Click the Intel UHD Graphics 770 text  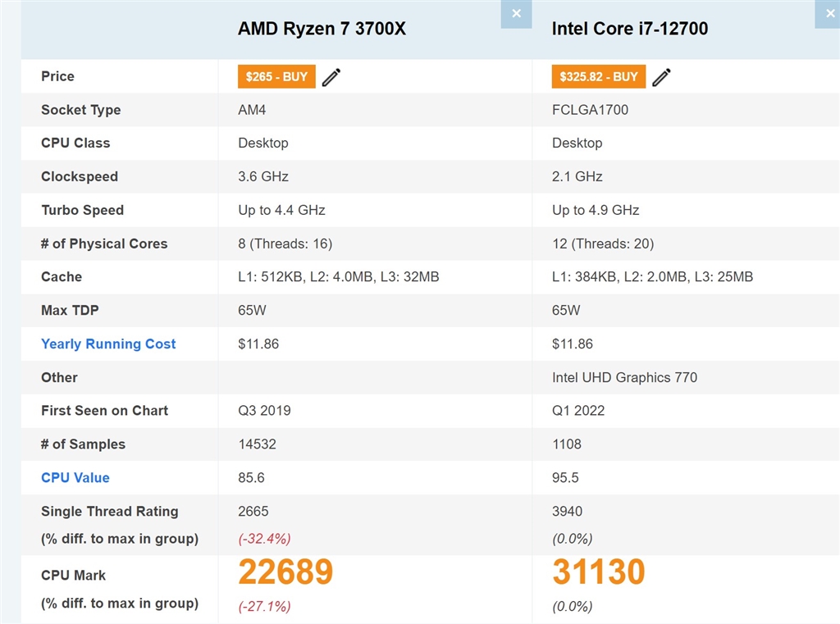click(x=624, y=378)
